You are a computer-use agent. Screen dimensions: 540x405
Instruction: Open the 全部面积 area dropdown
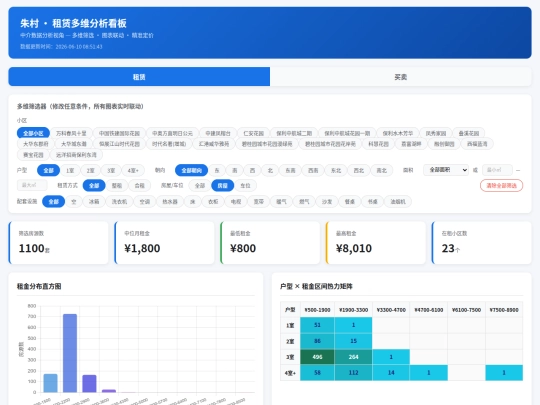(446, 170)
